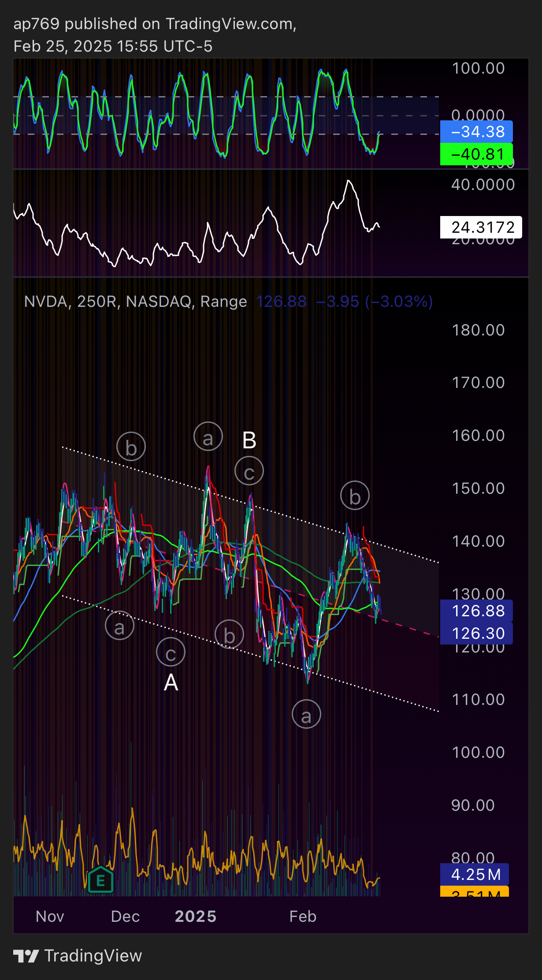
Task: Click the -3.95 (-3.03%) change text
Action: tap(375, 302)
